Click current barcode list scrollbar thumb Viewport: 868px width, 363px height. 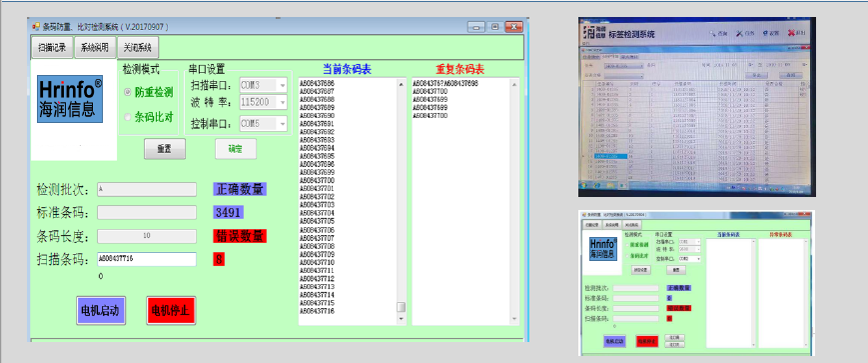click(402, 307)
